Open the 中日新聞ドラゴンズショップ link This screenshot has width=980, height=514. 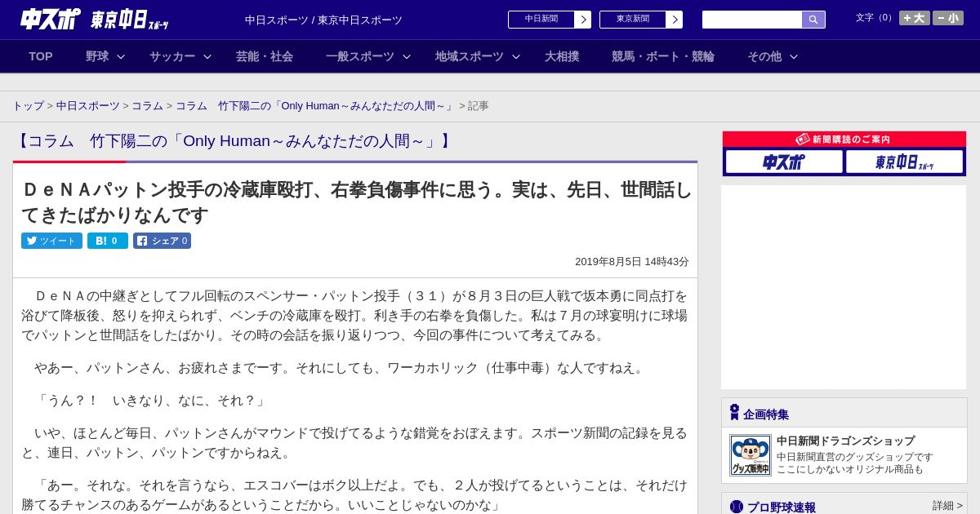pos(845,441)
